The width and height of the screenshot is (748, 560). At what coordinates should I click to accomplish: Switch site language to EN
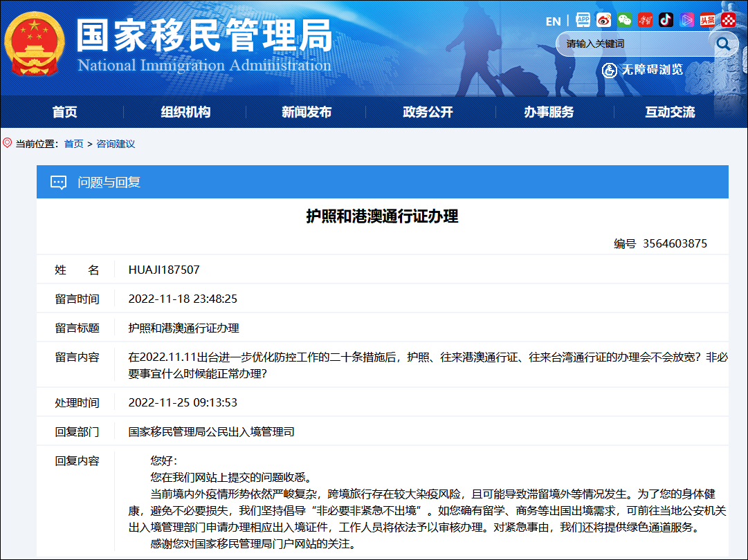pyautogui.click(x=553, y=21)
